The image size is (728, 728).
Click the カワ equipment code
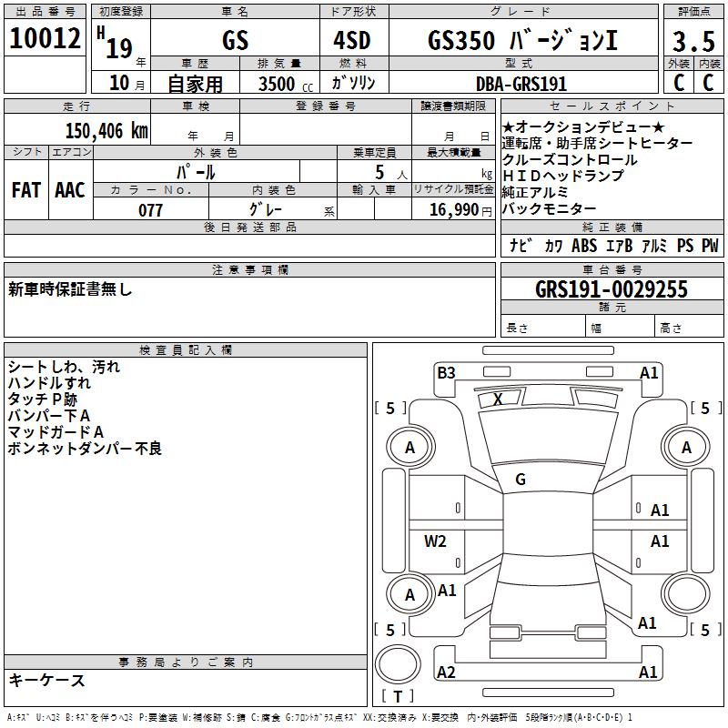click(553, 246)
